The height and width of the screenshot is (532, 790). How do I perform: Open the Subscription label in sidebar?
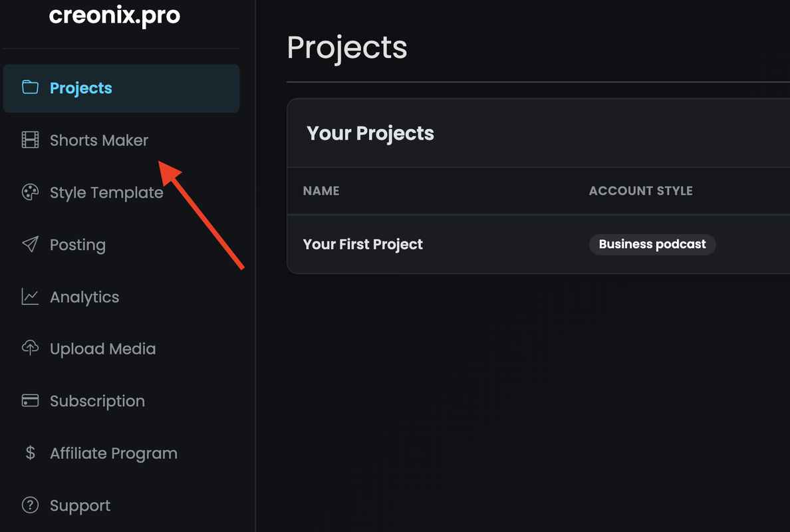(x=97, y=401)
